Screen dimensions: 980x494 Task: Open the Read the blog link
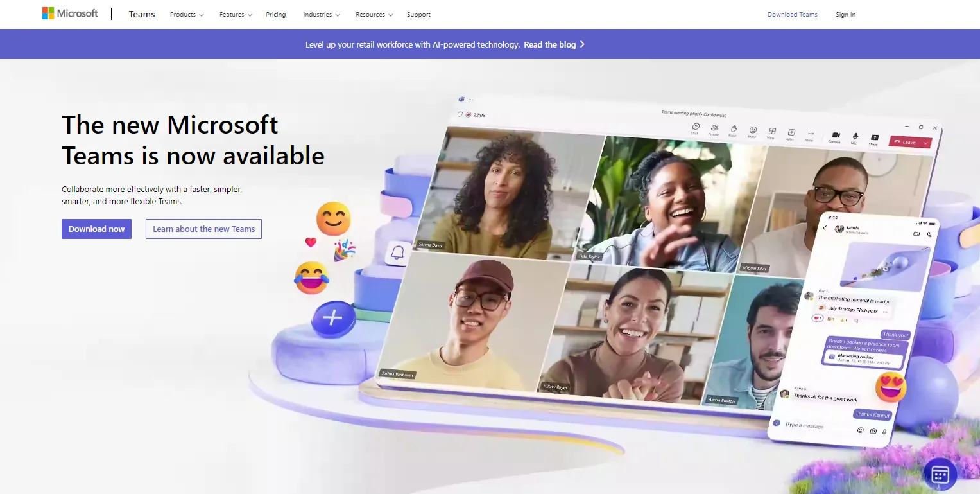[x=554, y=44]
